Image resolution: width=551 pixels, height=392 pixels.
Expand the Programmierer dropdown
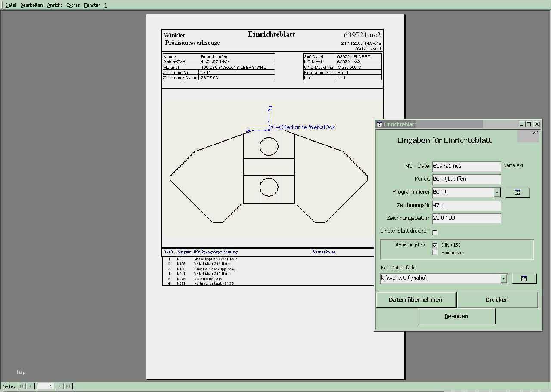[x=497, y=192]
